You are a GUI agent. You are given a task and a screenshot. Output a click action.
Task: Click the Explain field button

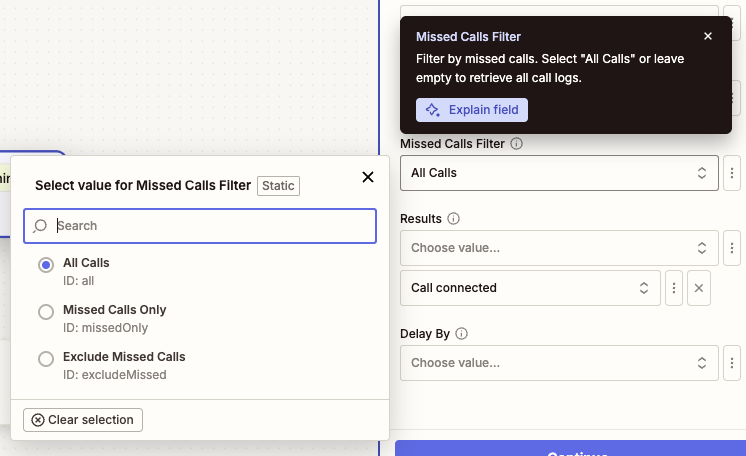(x=472, y=110)
